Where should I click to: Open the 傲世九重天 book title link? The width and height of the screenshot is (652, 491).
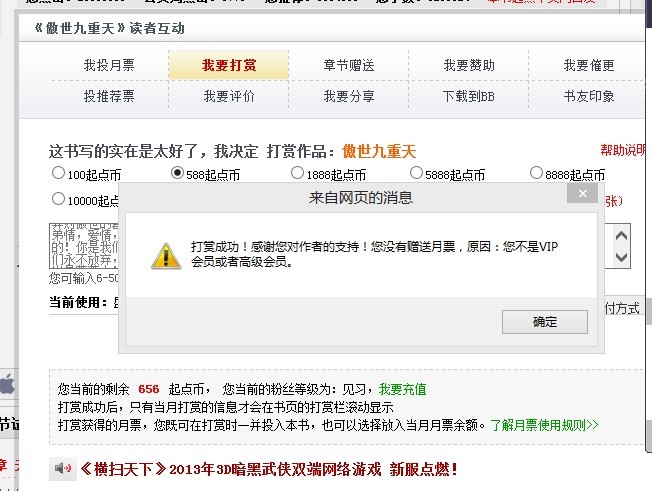pyautogui.click(x=379, y=151)
